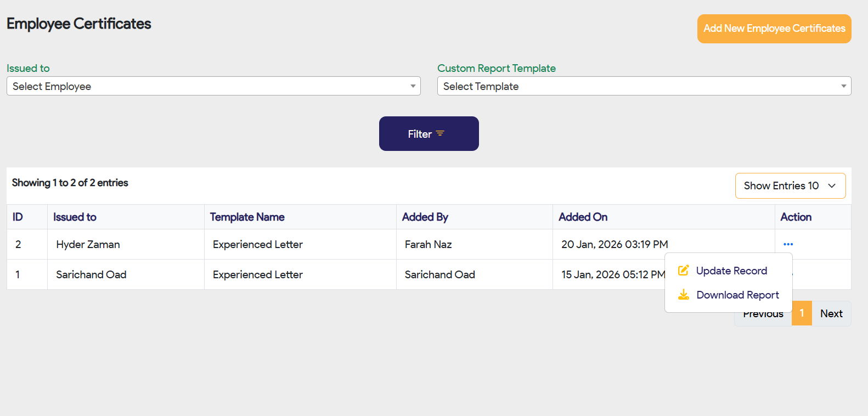Go to the Next page
Screen dimensions: 868x416
(831, 313)
